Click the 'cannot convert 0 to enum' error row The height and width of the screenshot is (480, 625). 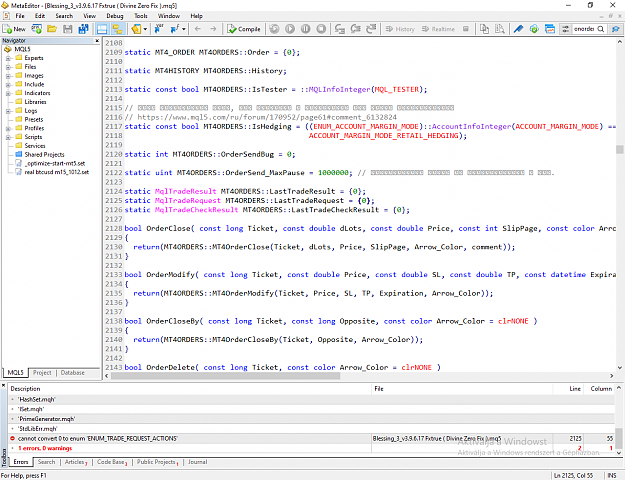click(x=311, y=439)
